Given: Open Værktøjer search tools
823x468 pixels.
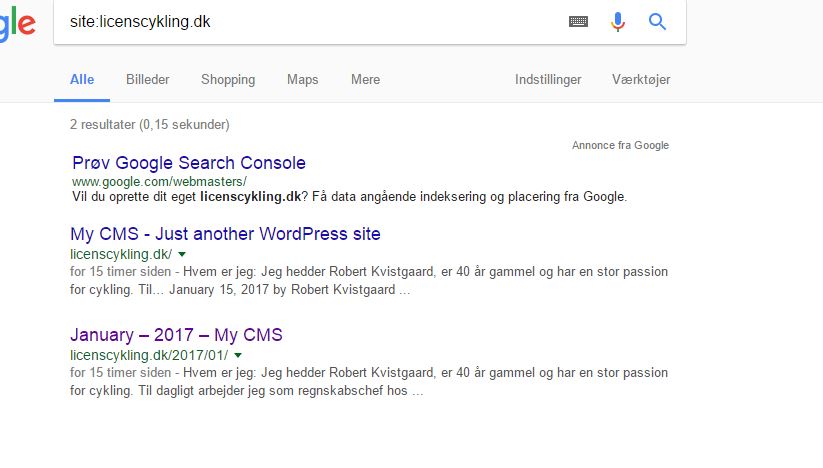Looking at the screenshot, I should tap(641, 80).
